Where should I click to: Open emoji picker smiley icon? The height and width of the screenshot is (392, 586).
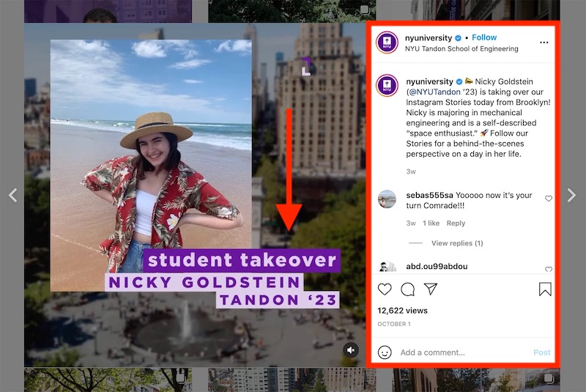[385, 352]
